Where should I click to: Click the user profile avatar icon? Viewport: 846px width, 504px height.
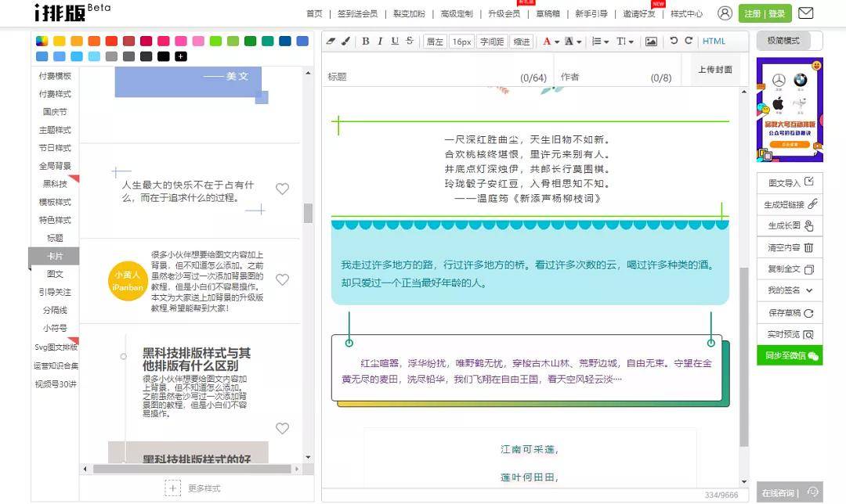pos(725,13)
